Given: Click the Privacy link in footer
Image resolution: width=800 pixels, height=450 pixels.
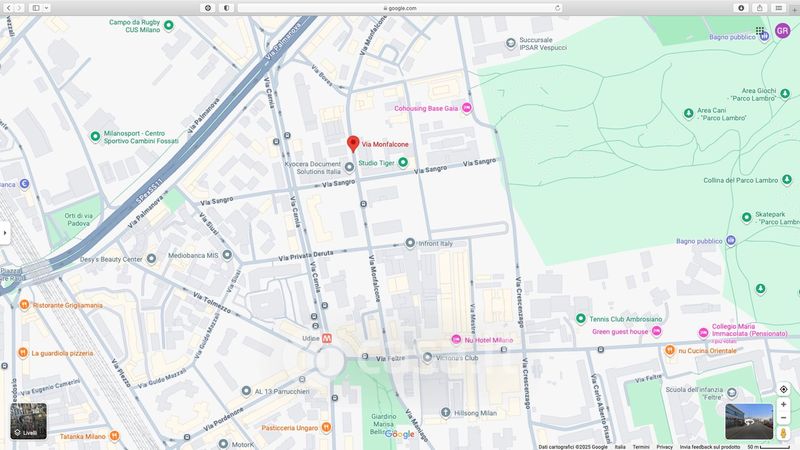Looking at the screenshot, I should (664, 446).
